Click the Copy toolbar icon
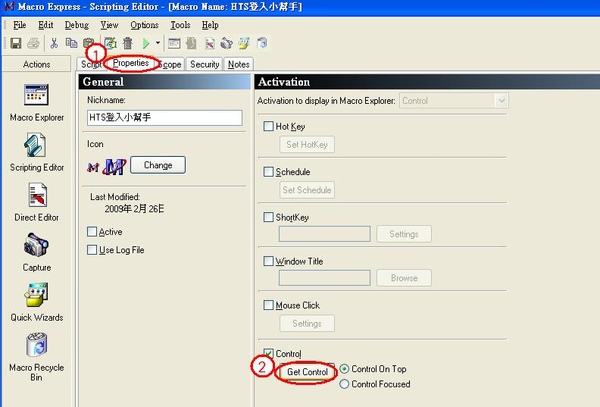The width and height of the screenshot is (600, 407). [x=72, y=43]
